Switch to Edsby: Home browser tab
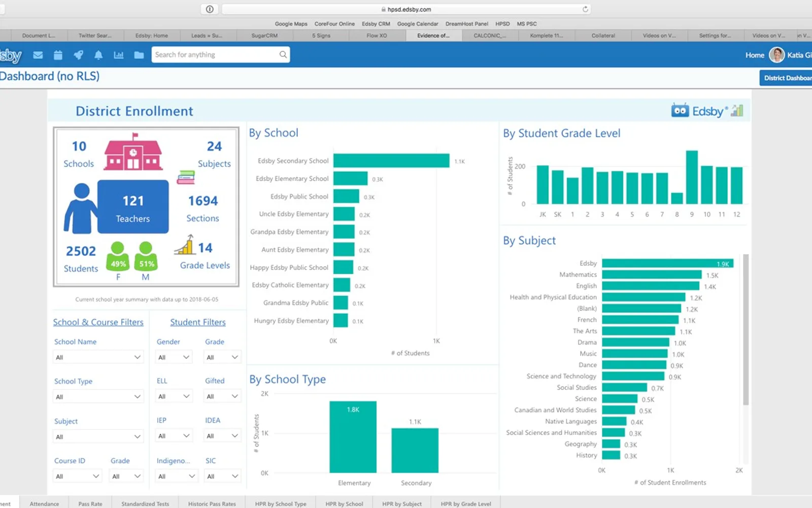Viewport: 812px width, 508px height. [x=151, y=36]
